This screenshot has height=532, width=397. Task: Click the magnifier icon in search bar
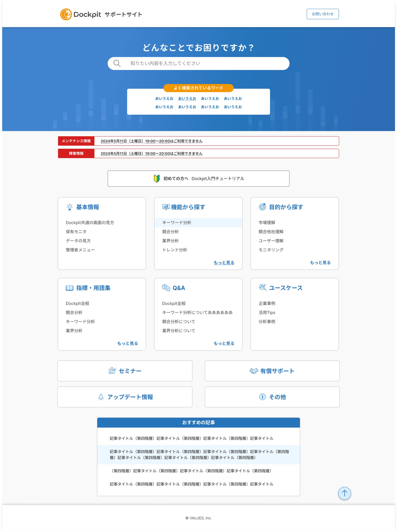point(117,63)
